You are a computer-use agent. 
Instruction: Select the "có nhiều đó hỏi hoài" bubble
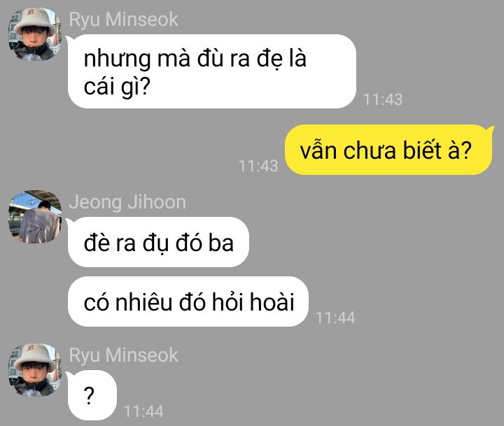click(188, 301)
